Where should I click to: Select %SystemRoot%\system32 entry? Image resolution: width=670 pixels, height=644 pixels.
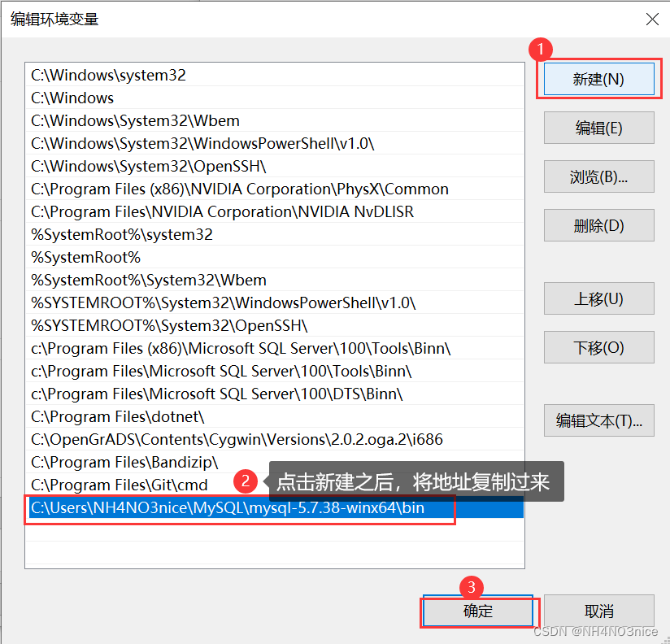[275, 234]
